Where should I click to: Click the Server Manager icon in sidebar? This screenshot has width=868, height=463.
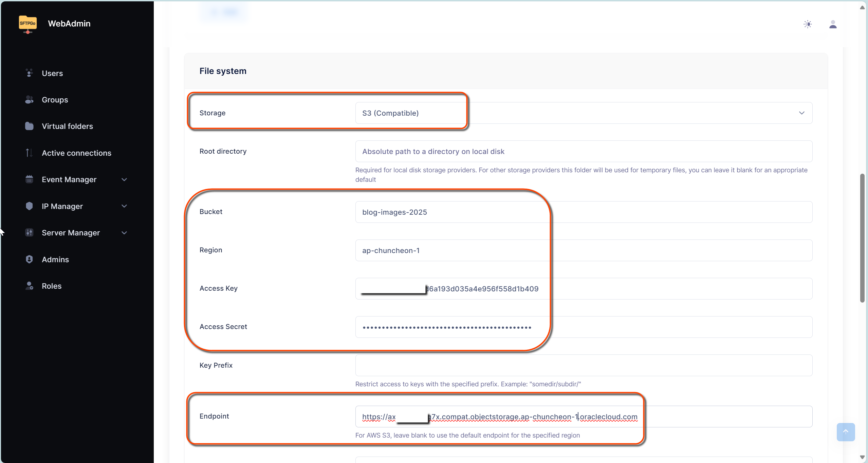pyautogui.click(x=29, y=232)
